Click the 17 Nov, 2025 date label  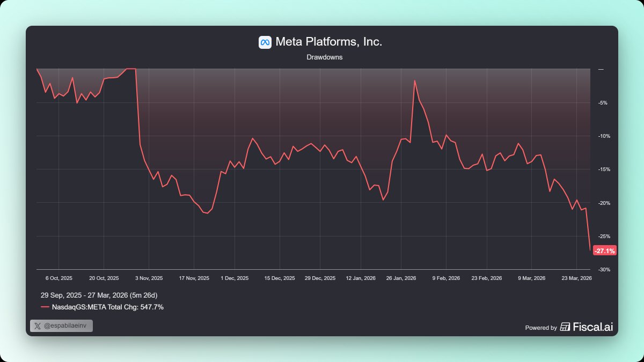[194, 278]
